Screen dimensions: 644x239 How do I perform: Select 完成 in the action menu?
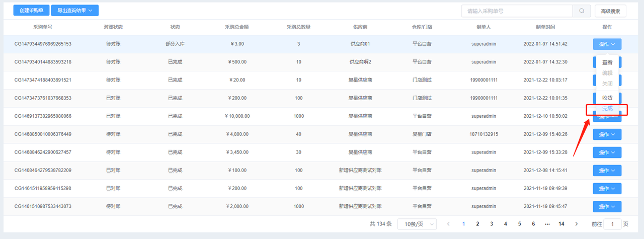coord(607,109)
